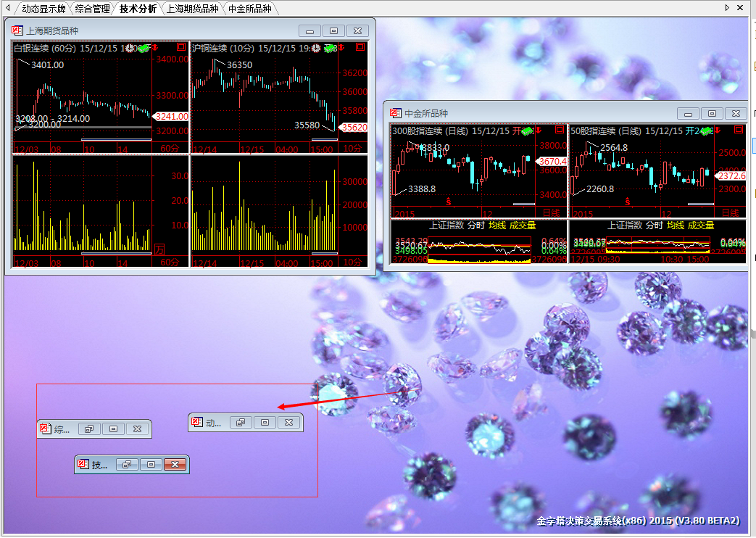
Task: Click the 60分 label under 白银连续 volume chart
Action: point(169,262)
